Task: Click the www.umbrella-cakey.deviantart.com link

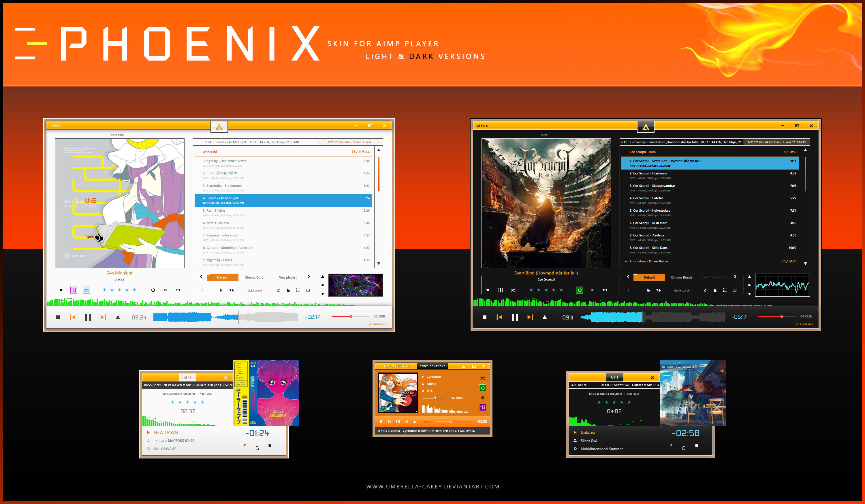Action: click(432, 487)
